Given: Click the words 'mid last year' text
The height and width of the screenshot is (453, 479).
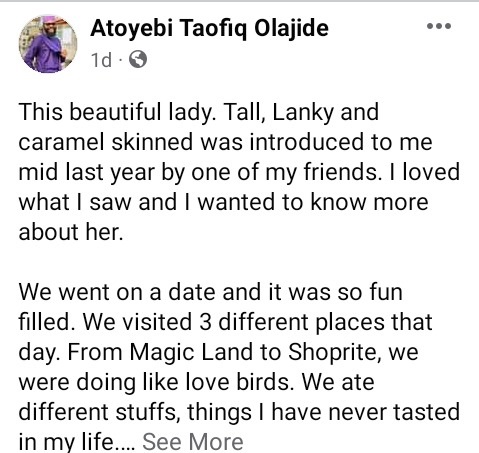Looking at the screenshot, I should pos(87,173).
